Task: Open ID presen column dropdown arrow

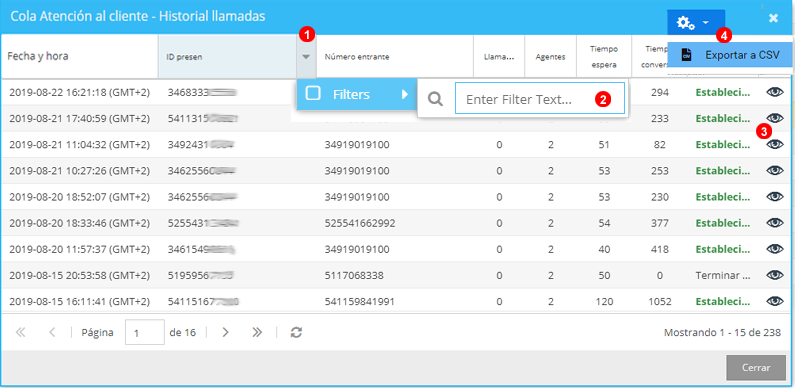Action: [306, 57]
